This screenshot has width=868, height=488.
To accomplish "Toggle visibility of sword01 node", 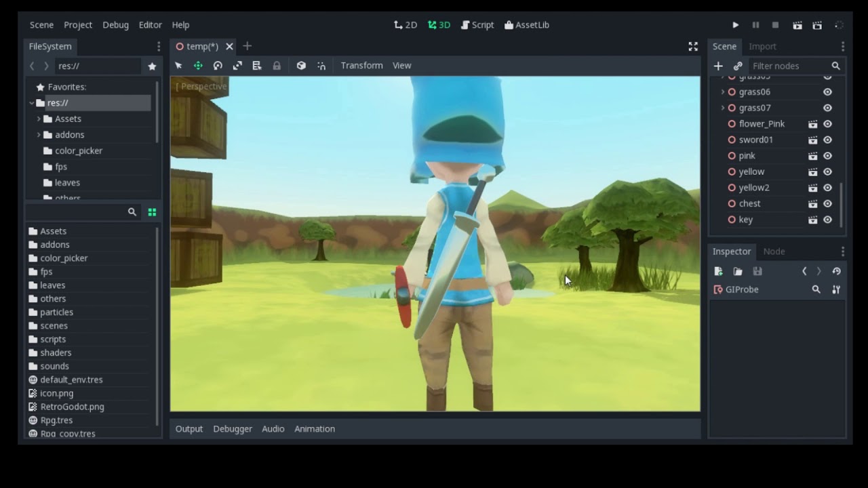I will click(x=827, y=140).
